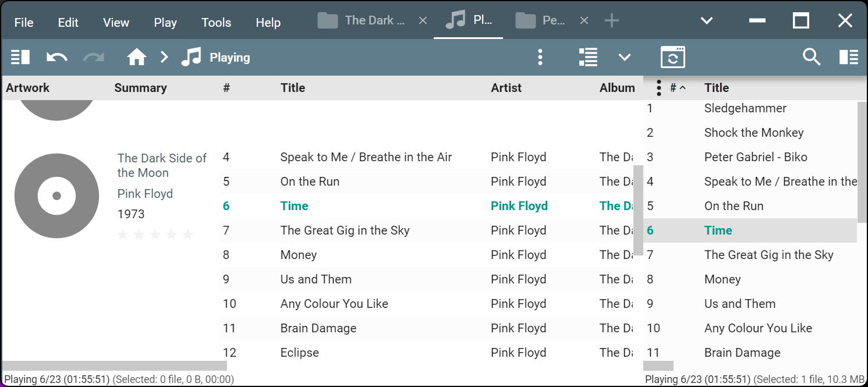Open the Play menu

tap(165, 23)
